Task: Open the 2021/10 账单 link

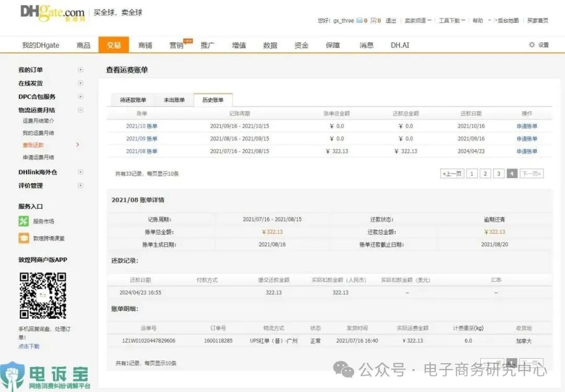Action: pos(140,125)
